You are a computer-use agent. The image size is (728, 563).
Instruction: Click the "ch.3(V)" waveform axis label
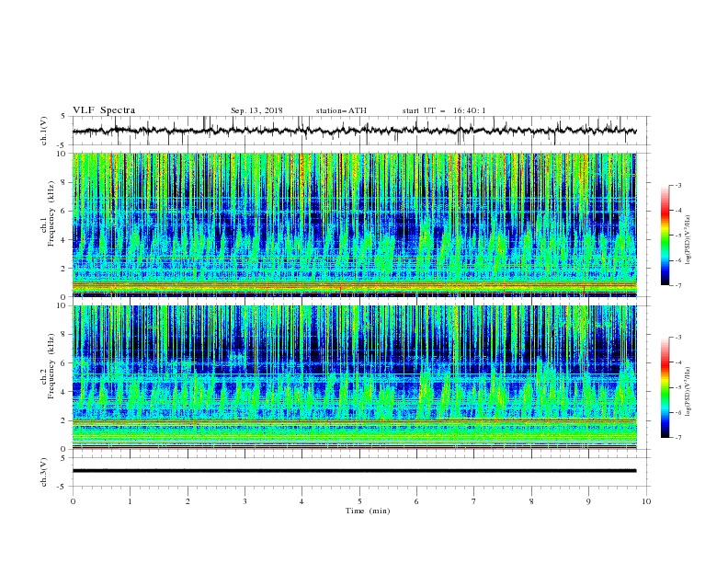44,473
